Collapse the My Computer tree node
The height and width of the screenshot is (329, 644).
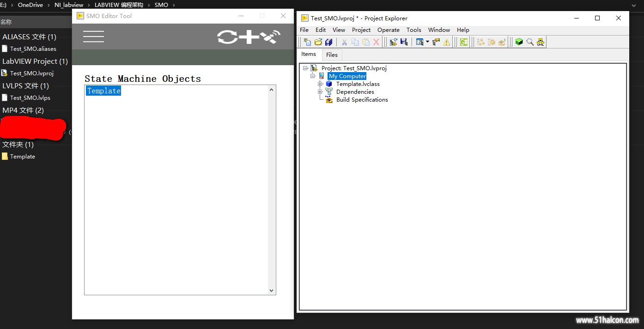coord(313,76)
